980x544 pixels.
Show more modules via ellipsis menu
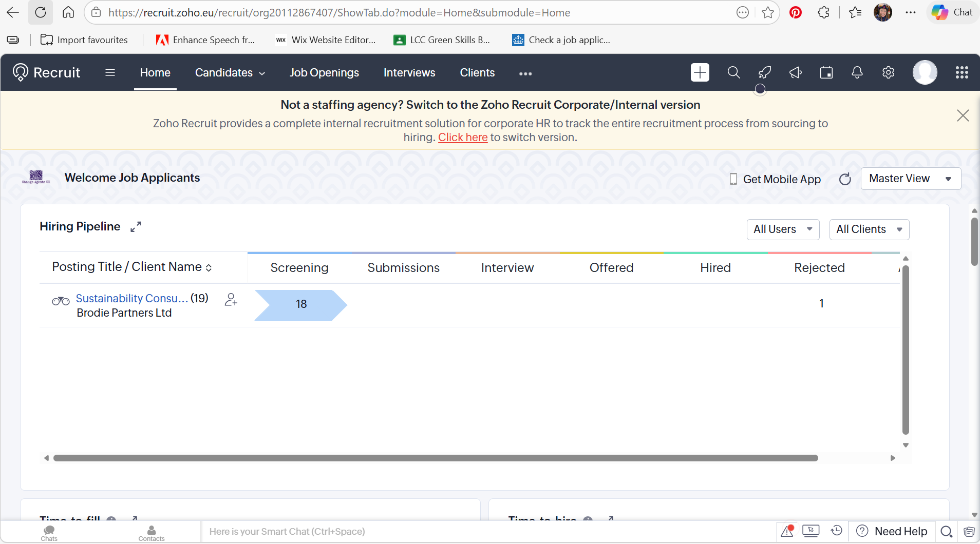[525, 73]
